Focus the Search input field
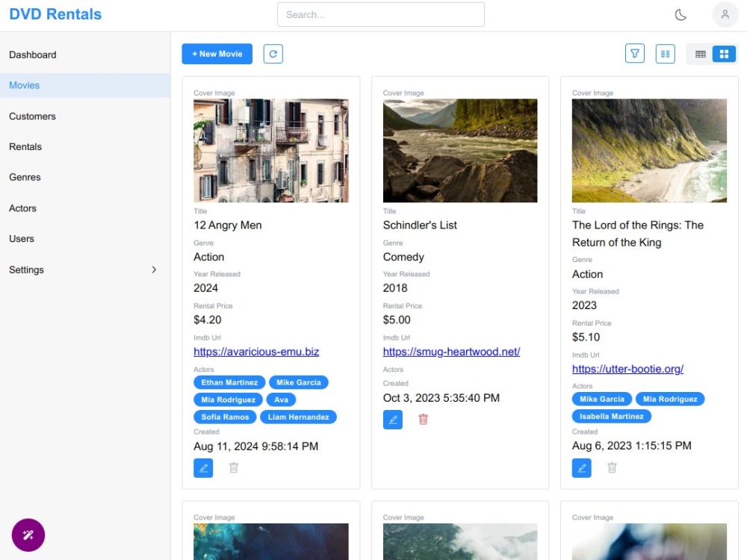The height and width of the screenshot is (560, 747). click(x=381, y=15)
